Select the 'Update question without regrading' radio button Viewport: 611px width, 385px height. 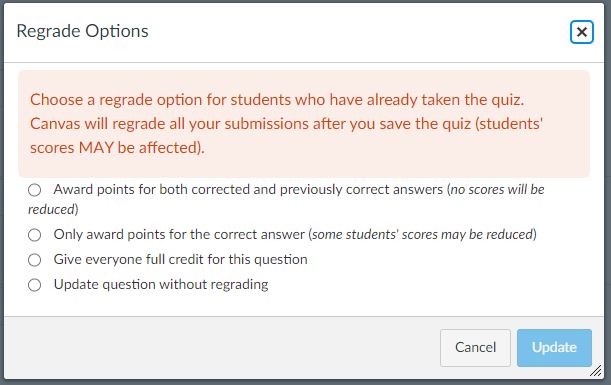pyautogui.click(x=34, y=285)
